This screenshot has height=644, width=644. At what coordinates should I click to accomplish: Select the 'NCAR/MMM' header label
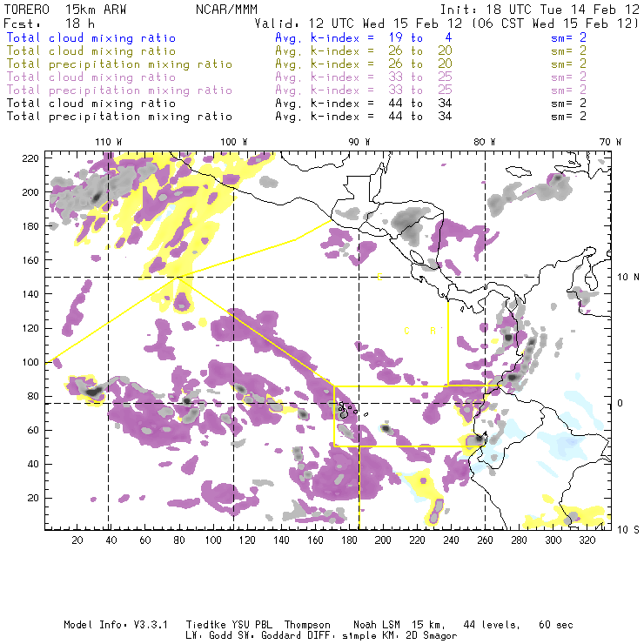[x=226, y=10]
